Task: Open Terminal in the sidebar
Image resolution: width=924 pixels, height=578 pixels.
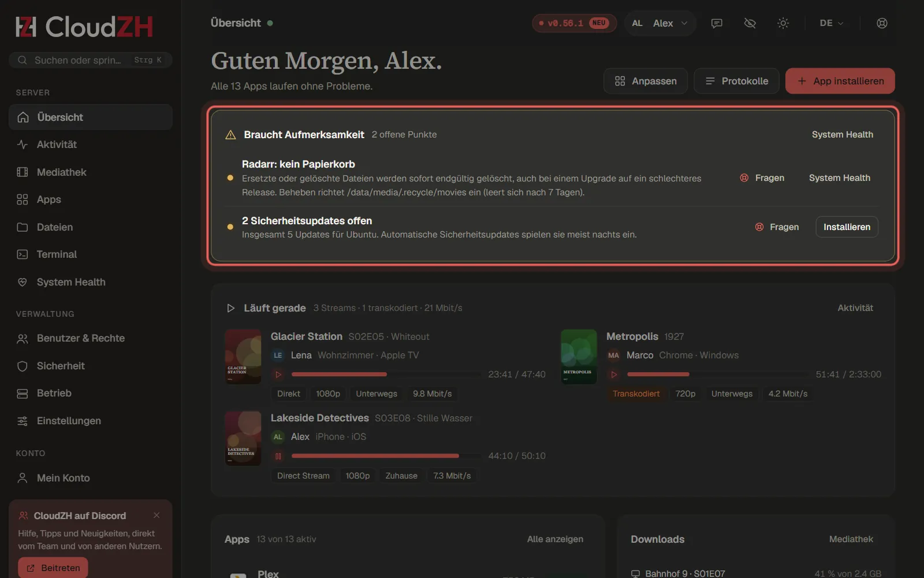Action: tap(91, 254)
